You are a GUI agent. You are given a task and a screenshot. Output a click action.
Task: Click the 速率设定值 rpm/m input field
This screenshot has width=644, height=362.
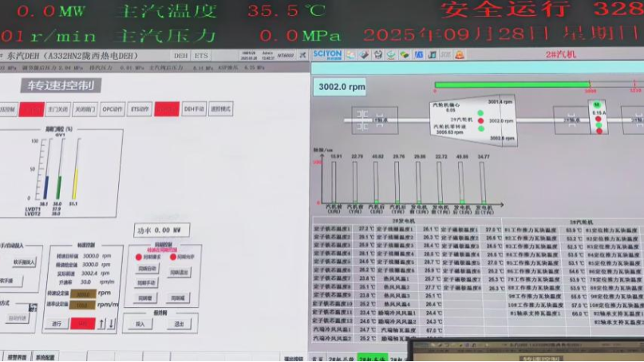pos(82,304)
